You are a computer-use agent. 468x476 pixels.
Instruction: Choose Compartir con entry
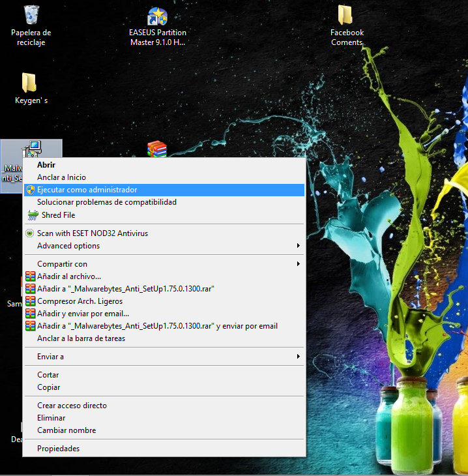(x=164, y=264)
